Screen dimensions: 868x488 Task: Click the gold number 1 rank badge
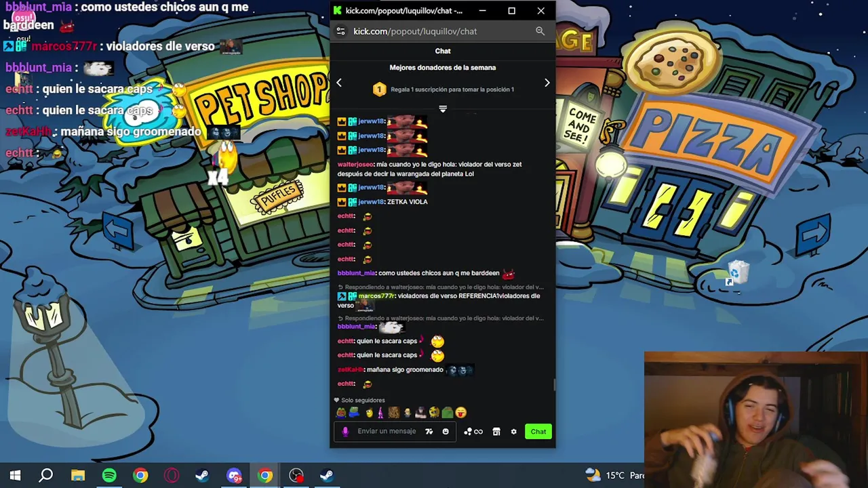[x=379, y=89]
